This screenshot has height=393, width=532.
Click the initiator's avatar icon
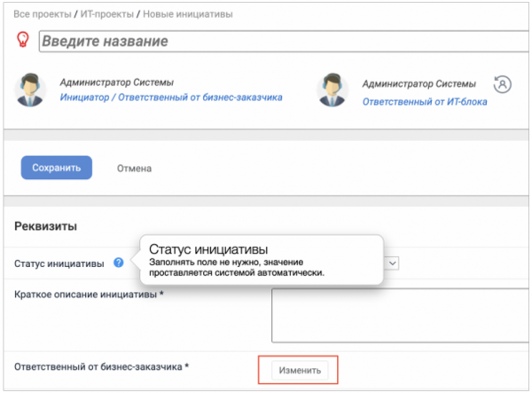point(30,89)
